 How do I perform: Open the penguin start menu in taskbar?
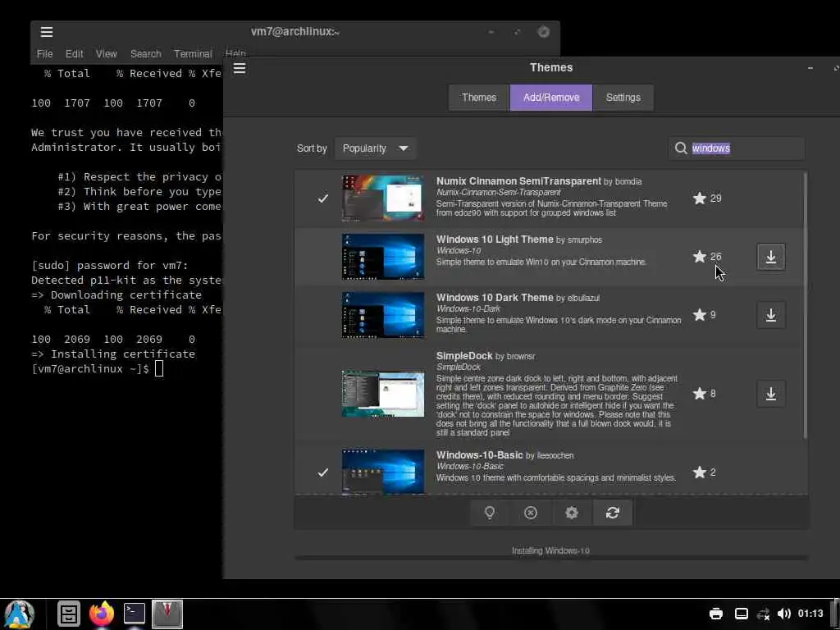click(x=20, y=614)
